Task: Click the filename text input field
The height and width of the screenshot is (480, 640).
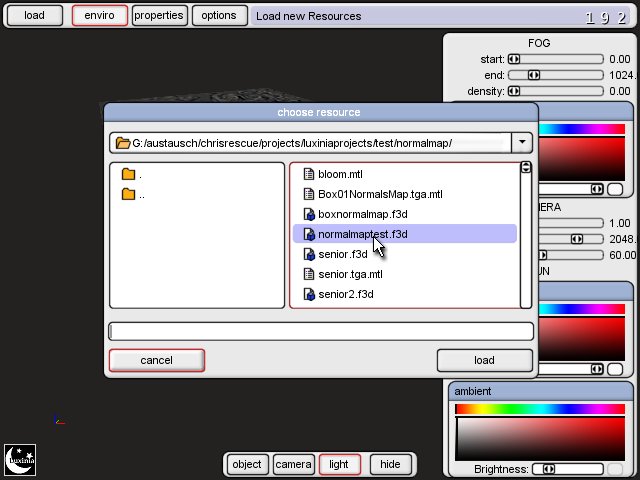Action: click(x=320, y=331)
